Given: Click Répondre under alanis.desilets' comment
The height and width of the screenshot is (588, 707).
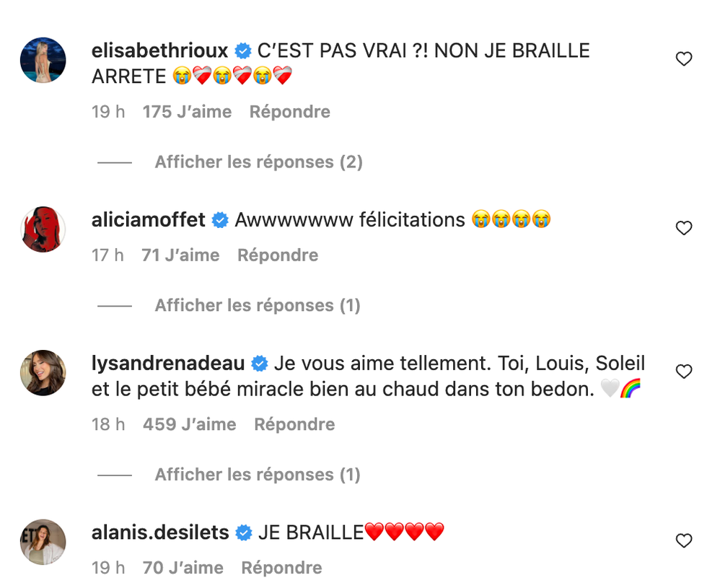Looking at the screenshot, I should tap(281, 568).
